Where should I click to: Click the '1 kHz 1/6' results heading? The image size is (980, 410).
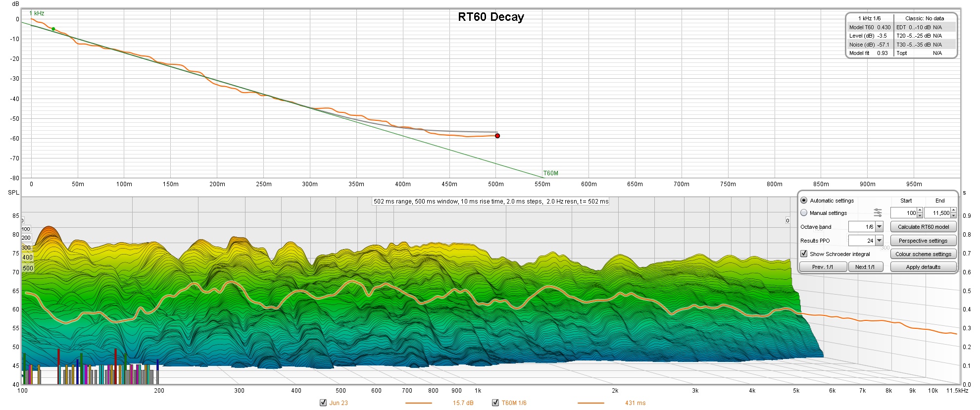pos(869,18)
